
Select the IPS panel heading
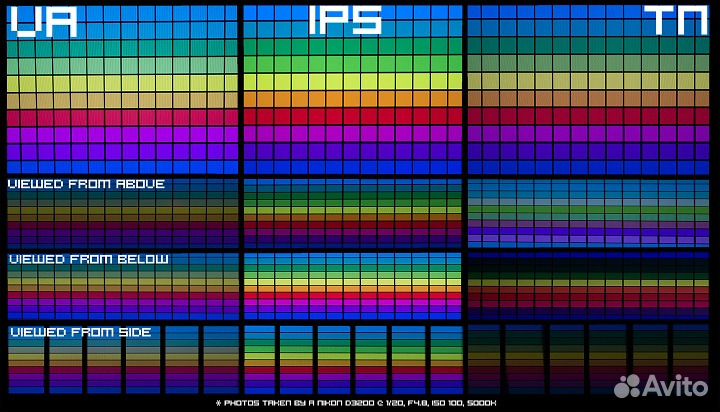(345, 21)
